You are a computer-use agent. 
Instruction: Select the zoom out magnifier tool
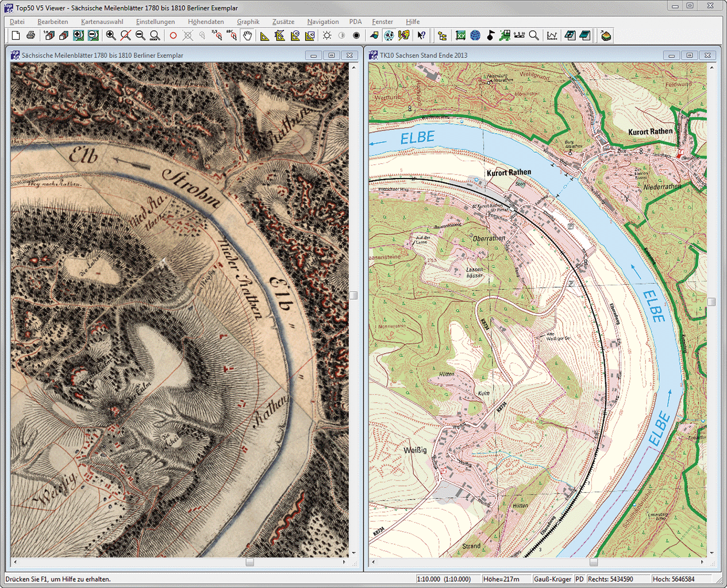coord(140,36)
